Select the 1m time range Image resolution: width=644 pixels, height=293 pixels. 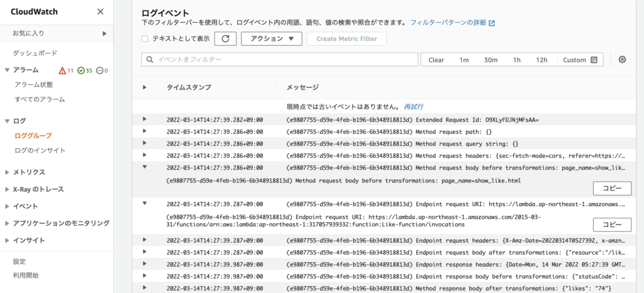pos(464,60)
